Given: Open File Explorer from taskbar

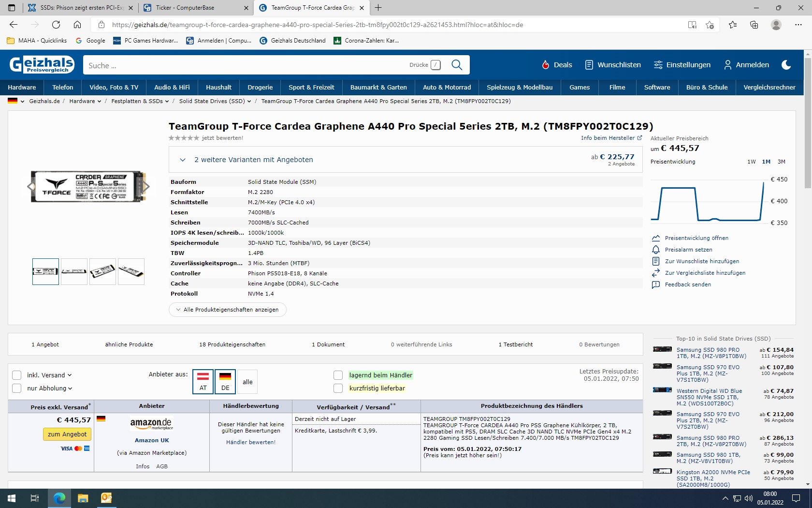Looking at the screenshot, I should click(83, 498).
